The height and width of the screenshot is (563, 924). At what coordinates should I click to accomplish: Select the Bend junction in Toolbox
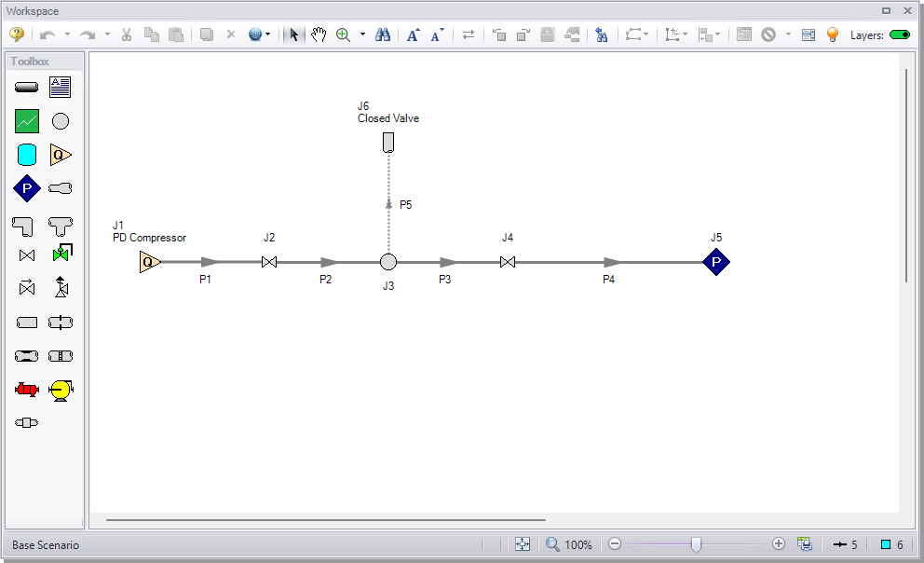[x=23, y=227]
